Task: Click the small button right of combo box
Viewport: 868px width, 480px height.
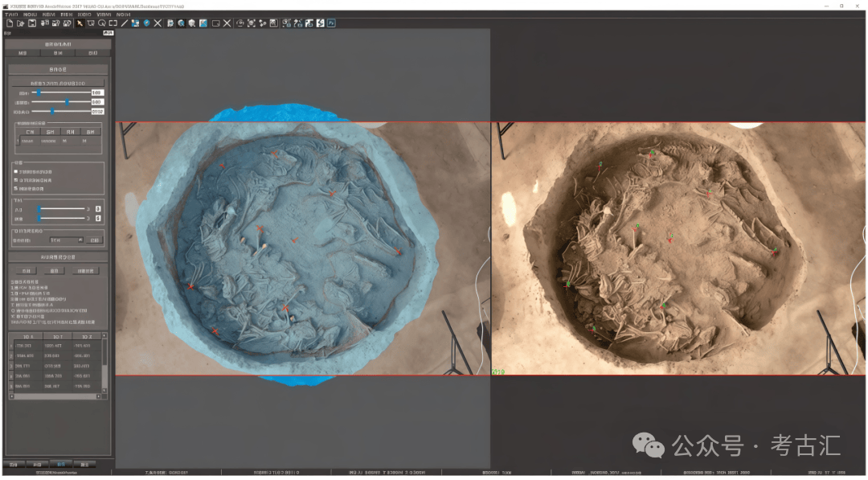Action: coord(95,240)
